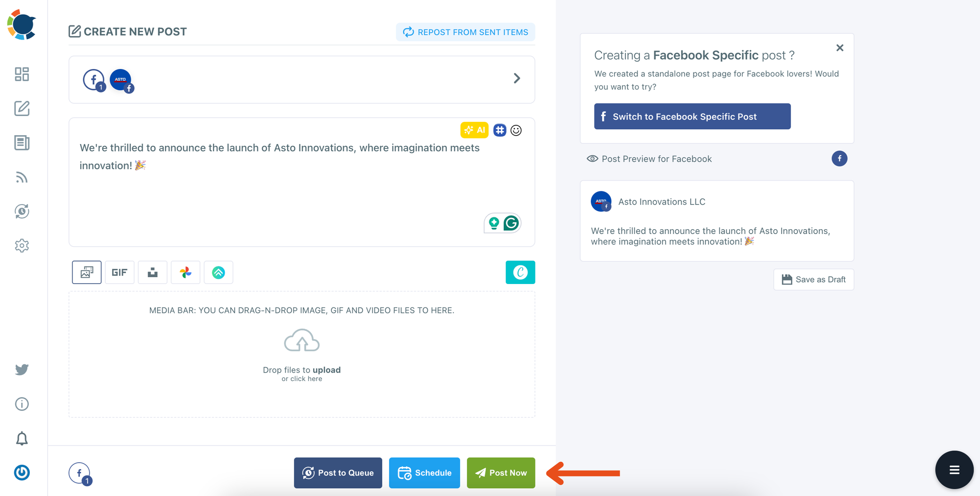
Task: Select the image upload tool
Action: [87, 272]
